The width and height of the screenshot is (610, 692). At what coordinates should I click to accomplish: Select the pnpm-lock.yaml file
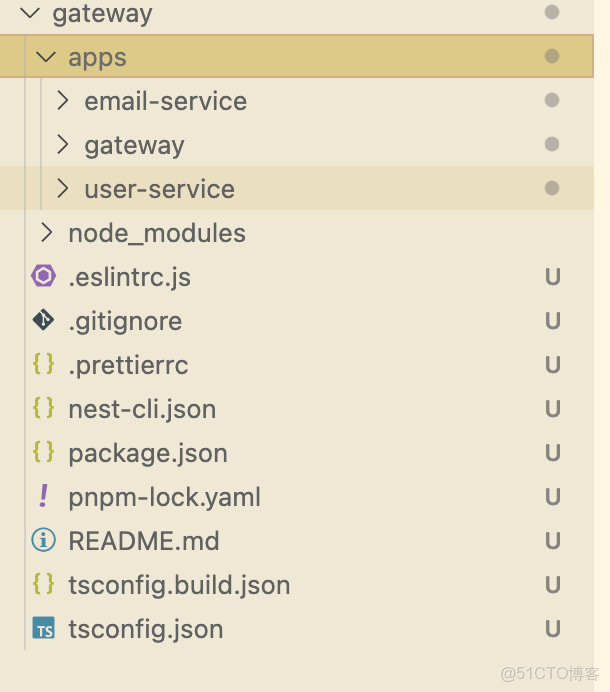click(x=164, y=497)
